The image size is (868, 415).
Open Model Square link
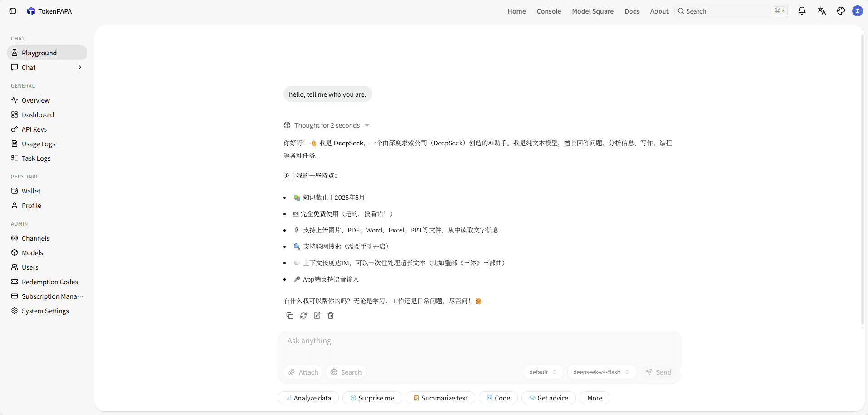click(x=593, y=11)
